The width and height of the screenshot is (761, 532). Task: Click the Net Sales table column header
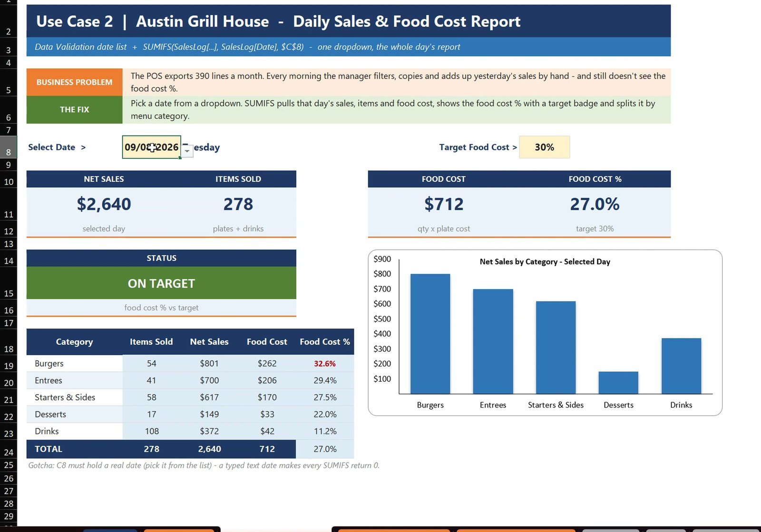(x=209, y=342)
